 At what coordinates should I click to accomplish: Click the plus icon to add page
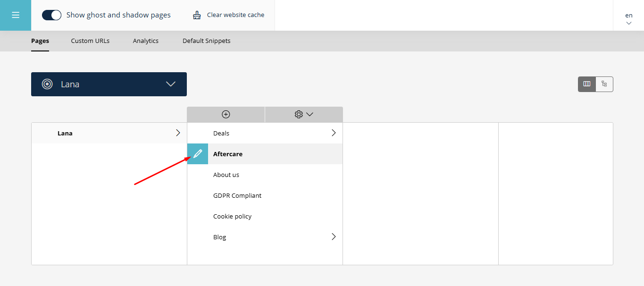(x=226, y=114)
